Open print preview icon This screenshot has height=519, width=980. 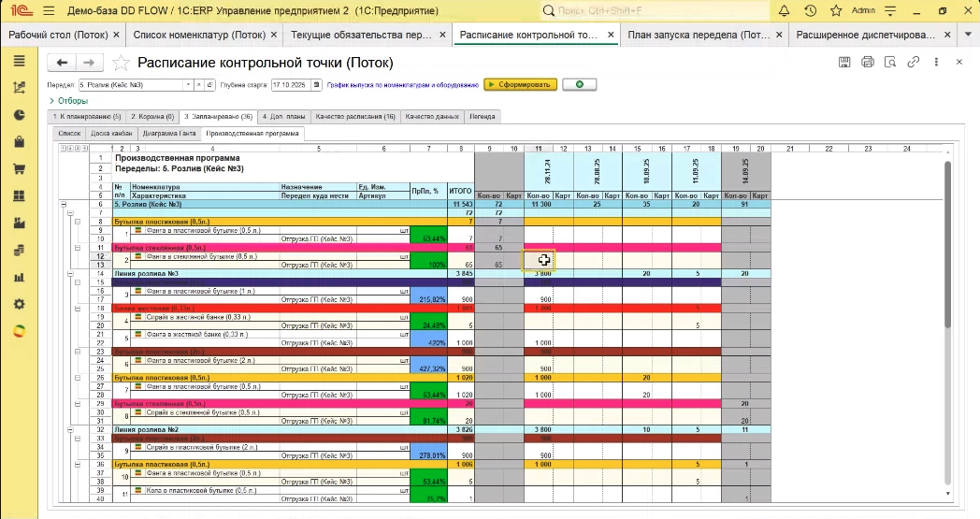point(890,63)
